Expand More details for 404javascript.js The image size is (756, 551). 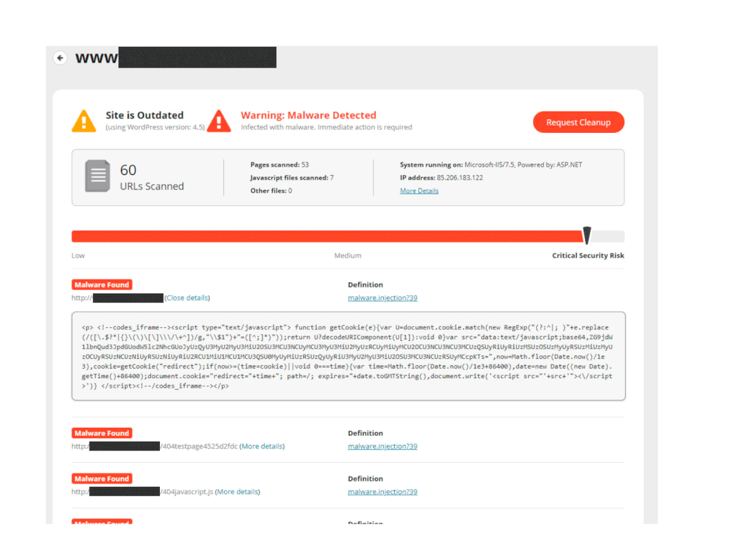237,492
